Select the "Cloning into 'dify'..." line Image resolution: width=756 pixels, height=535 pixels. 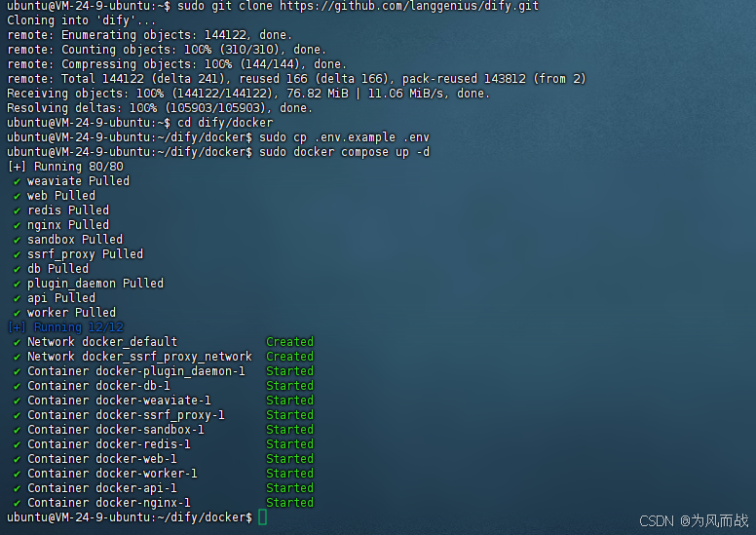tap(82, 20)
